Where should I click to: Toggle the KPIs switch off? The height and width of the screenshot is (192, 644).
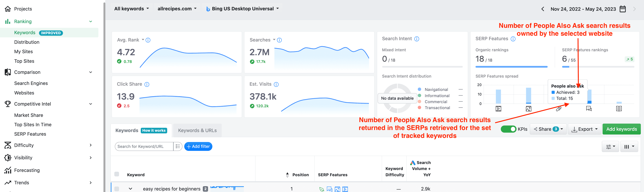point(508,129)
